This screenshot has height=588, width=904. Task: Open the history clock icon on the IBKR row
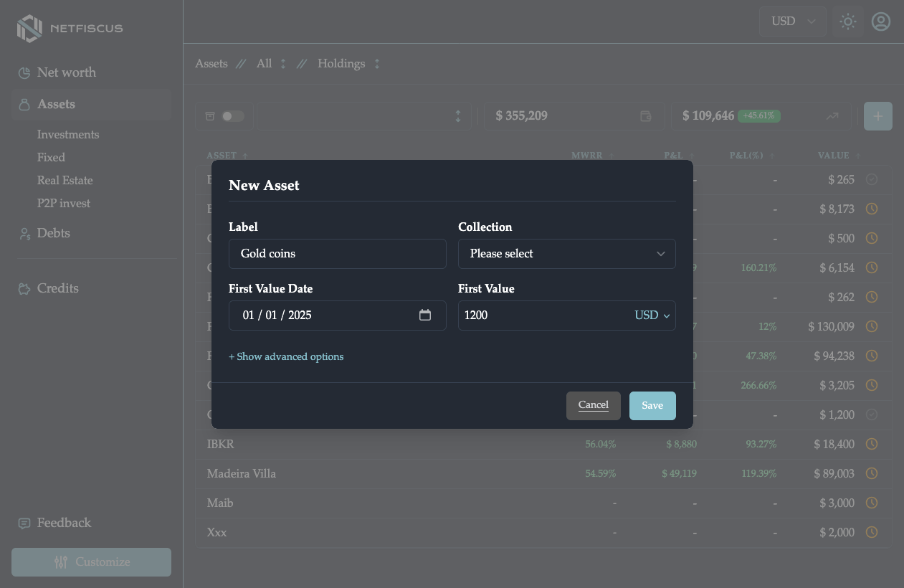[x=872, y=444]
